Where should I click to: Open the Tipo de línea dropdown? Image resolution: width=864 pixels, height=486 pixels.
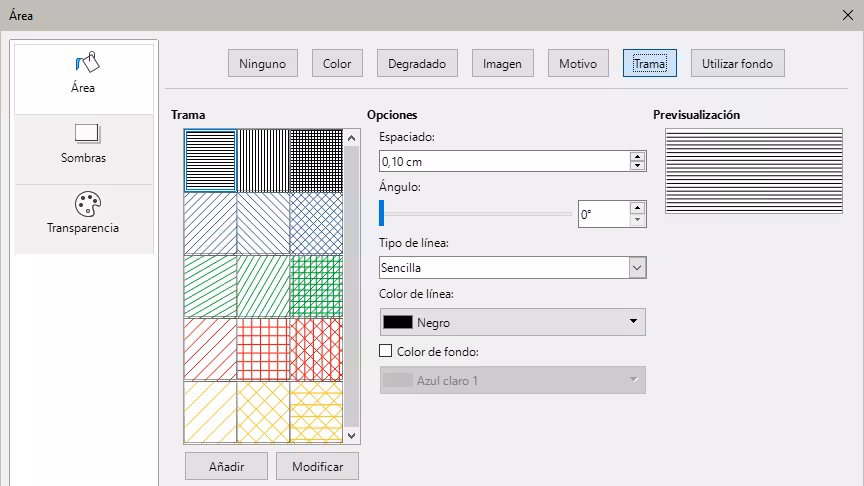click(x=638, y=268)
